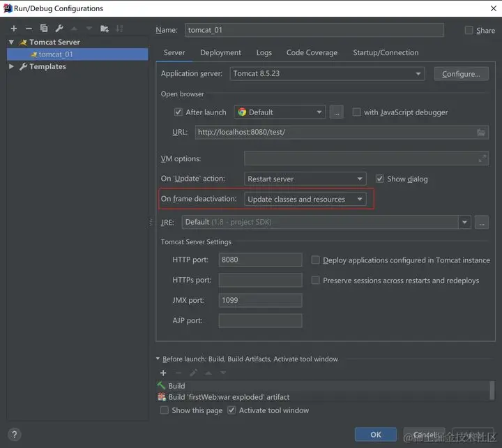
Task: Switch to Code Coverage tab
Action: click(312, 52)
